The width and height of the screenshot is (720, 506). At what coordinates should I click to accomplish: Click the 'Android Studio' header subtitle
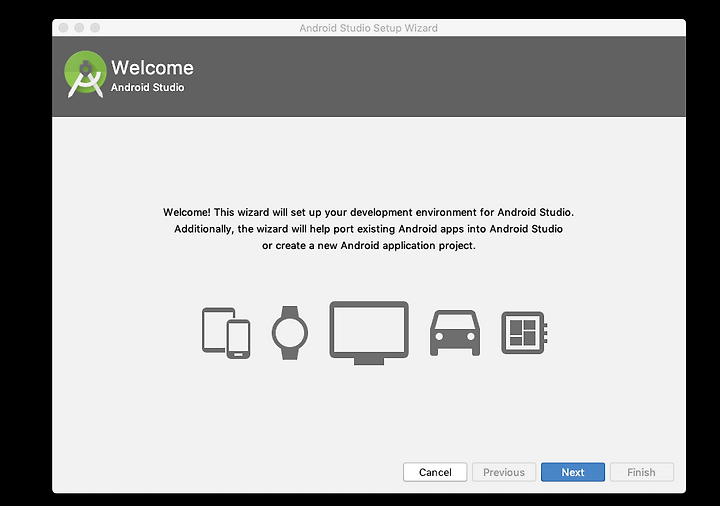pos(147,87)
